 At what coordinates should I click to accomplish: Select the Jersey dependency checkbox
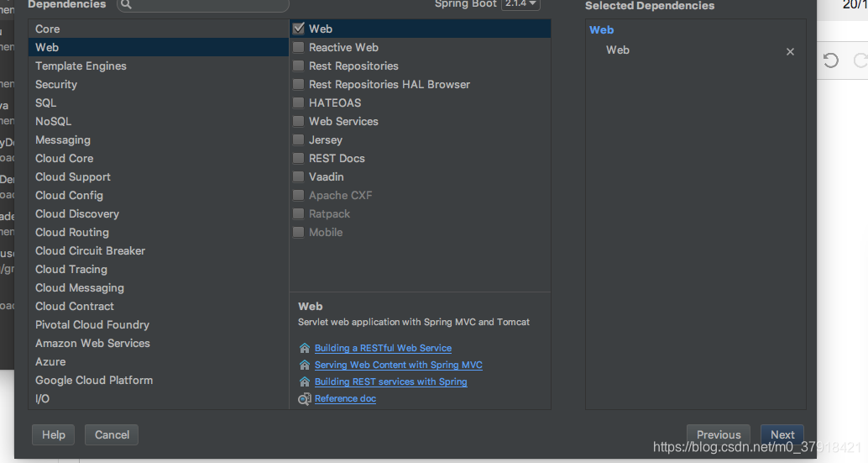pyautogui.click(x=298, y=139)
